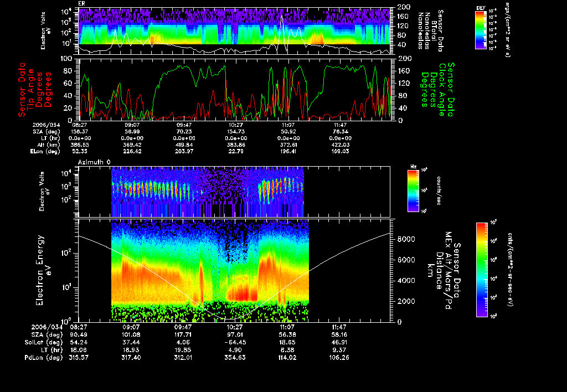Select altitude value 383.86
This screenshot has width=567, height=392.
[x=236, y=145]
